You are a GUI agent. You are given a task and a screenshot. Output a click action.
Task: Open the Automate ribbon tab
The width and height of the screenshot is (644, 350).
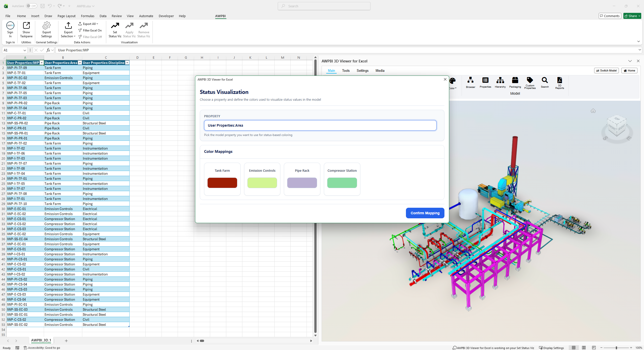click(x=146, y=16)
